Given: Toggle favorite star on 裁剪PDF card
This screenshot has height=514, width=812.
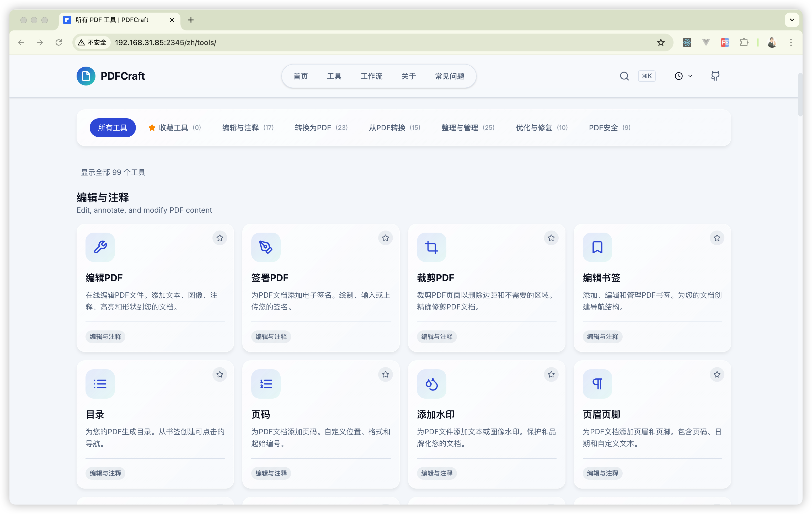Looking at the screenshot, I should point(551,238).
